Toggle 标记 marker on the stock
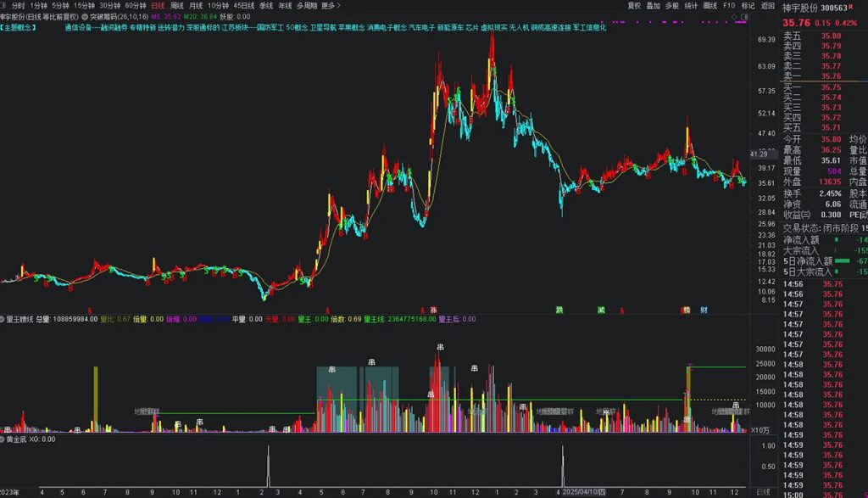The height and width of the screenshot is (498, 868). [x=748, y=6]
